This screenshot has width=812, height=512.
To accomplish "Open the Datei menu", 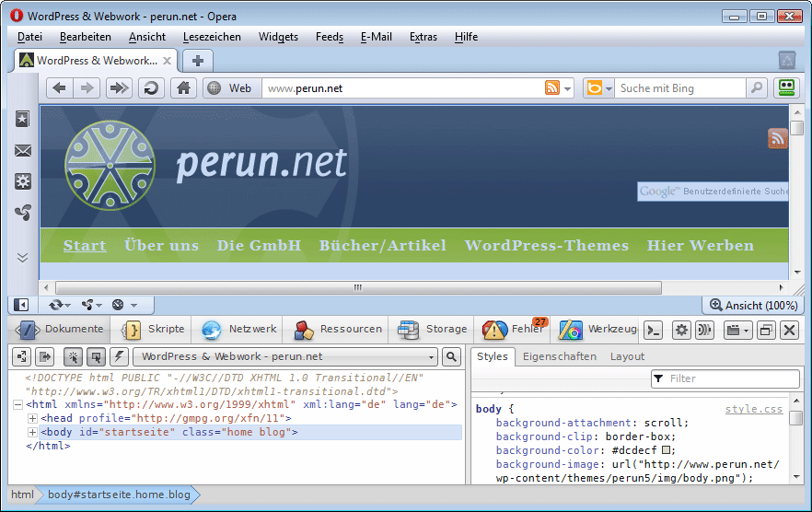I will (x=29, y=37).
